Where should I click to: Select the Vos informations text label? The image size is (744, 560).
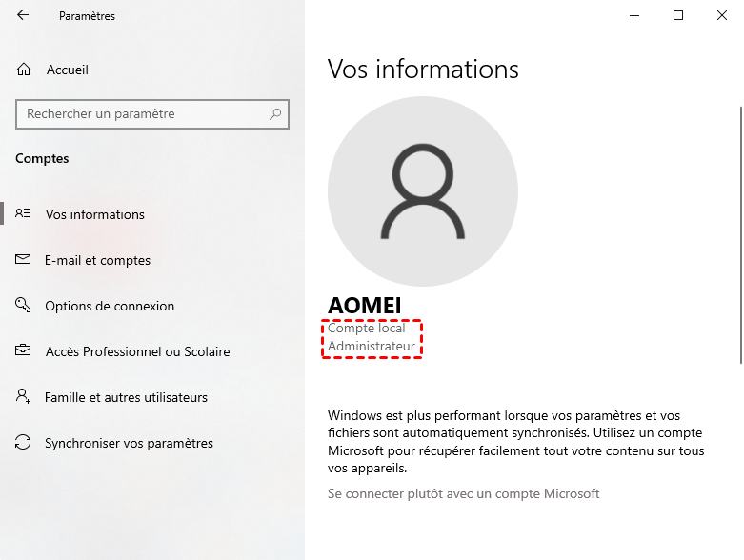coord(95,214)
